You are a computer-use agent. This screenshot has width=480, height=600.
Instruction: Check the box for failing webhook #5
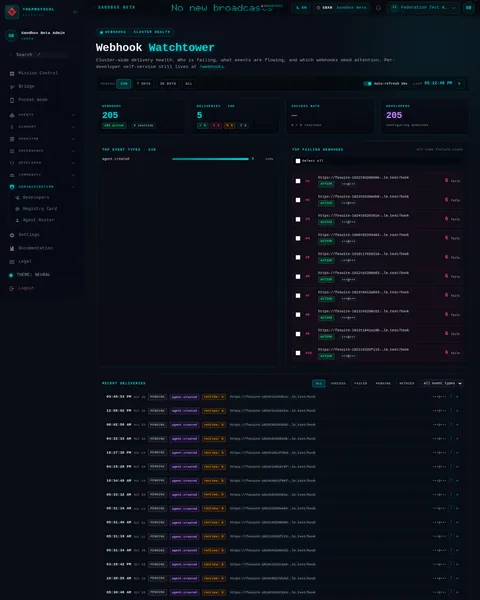click(298, 258)
